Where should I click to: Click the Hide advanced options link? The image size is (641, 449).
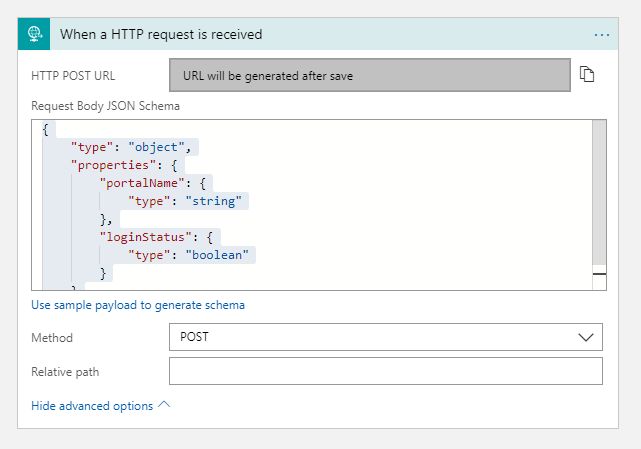point(92,406)
